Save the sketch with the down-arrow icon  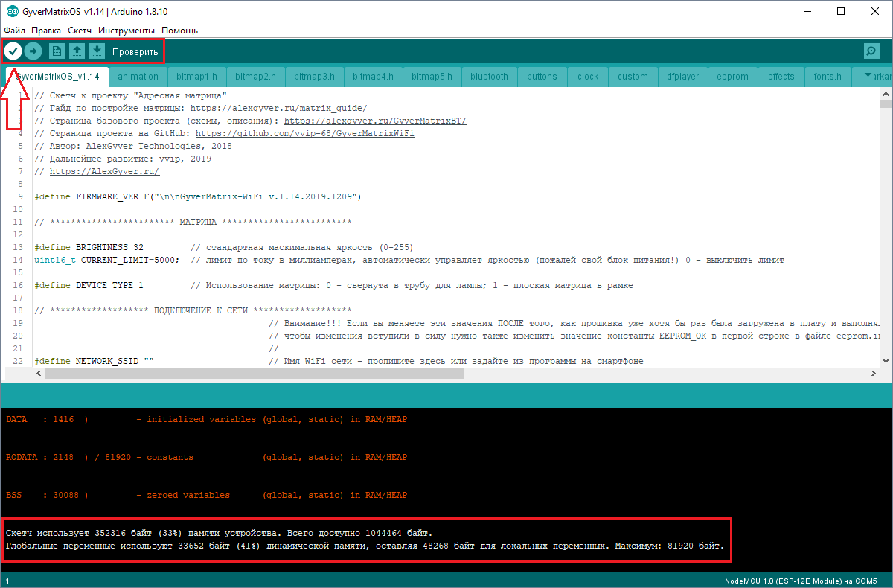97,51
